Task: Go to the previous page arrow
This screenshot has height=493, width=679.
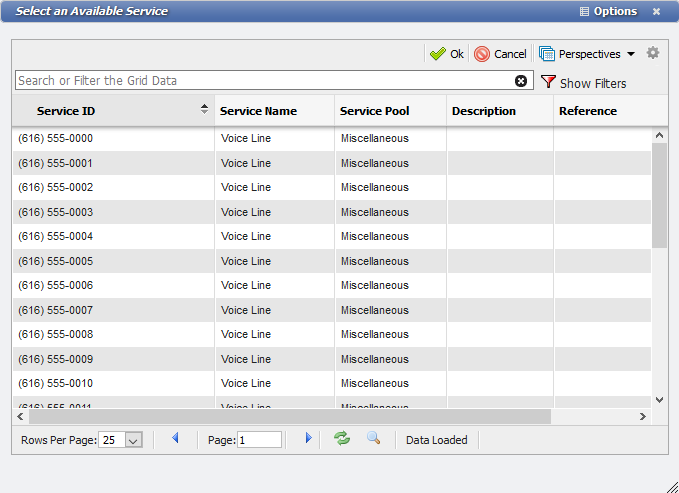Action: 176,439
